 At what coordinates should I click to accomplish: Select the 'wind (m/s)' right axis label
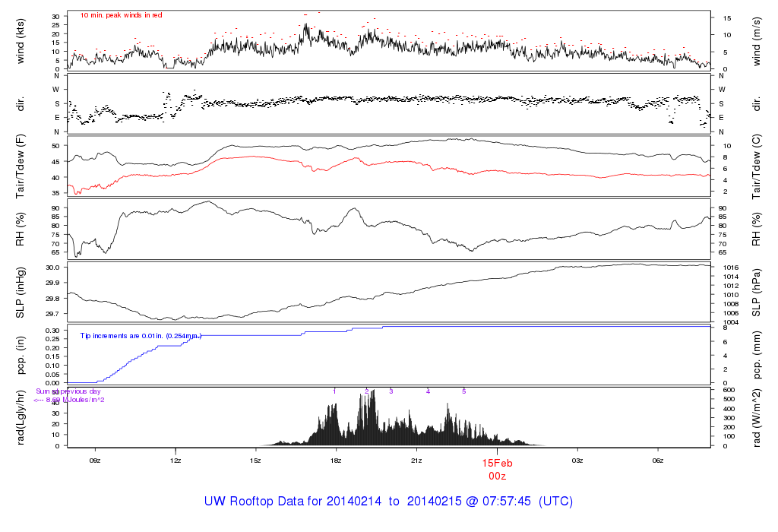pos(756,41)
